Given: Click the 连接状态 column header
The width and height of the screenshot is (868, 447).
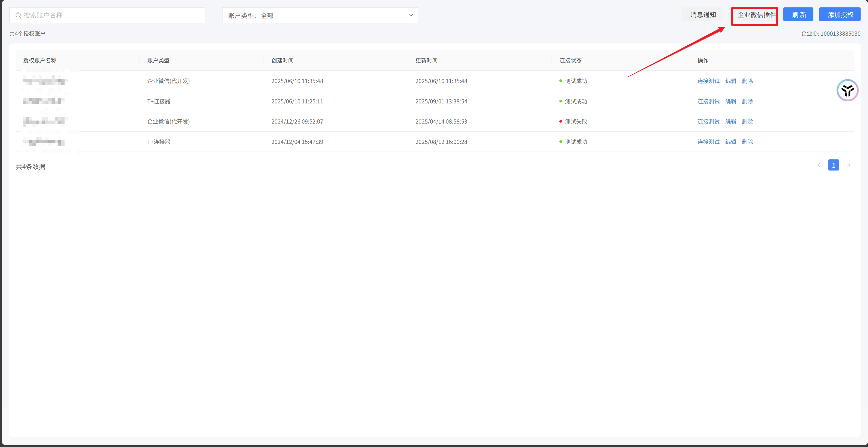Looking at the screenshot, I should [570, 60].
